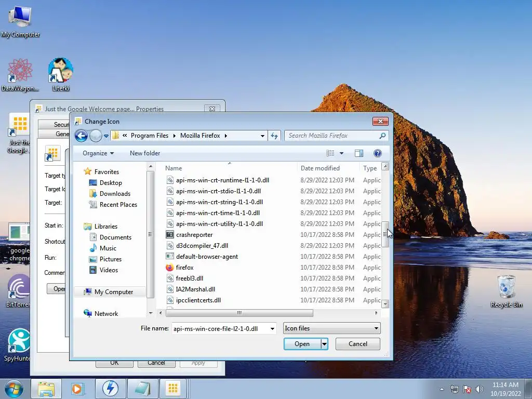Sort by the Date modified column header
The width and height of the screenshot is (532, 399).
click(x=320, y=168)
